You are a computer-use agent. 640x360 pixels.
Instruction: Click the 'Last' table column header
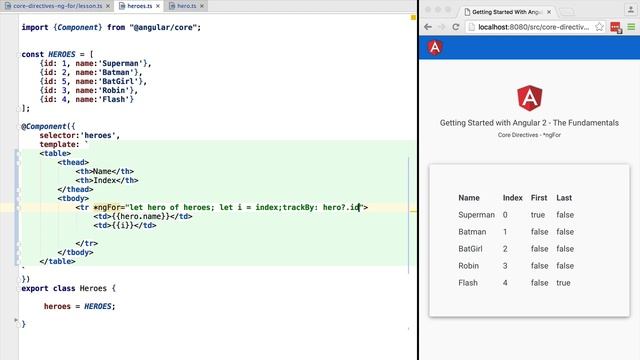coord(564,198)
